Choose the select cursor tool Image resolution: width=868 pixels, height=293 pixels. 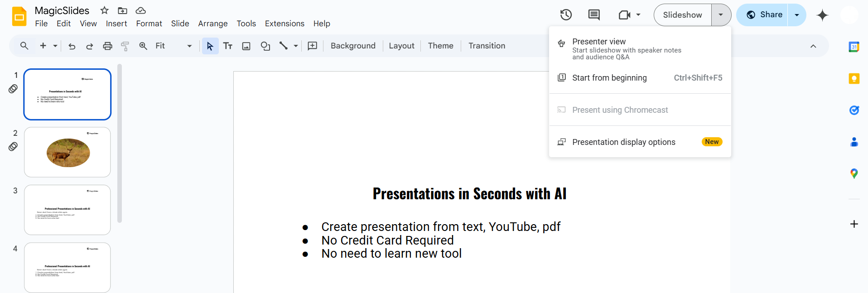click(210, 46)
